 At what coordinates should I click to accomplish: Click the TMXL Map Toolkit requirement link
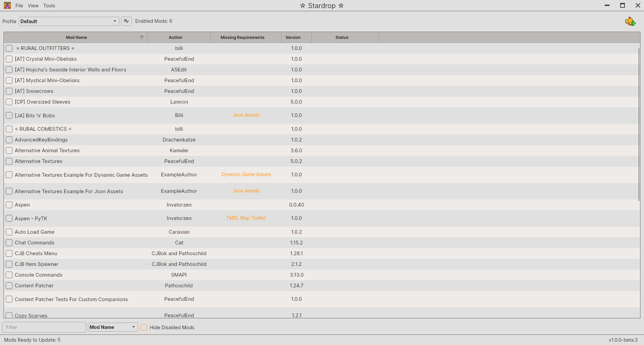[246, 218]
